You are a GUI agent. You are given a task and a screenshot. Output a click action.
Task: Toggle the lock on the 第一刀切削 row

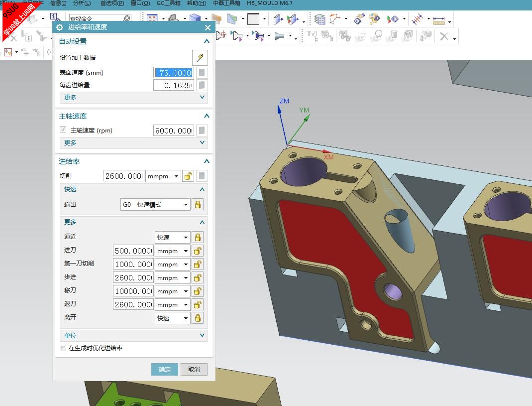click(x=198, y=264)
